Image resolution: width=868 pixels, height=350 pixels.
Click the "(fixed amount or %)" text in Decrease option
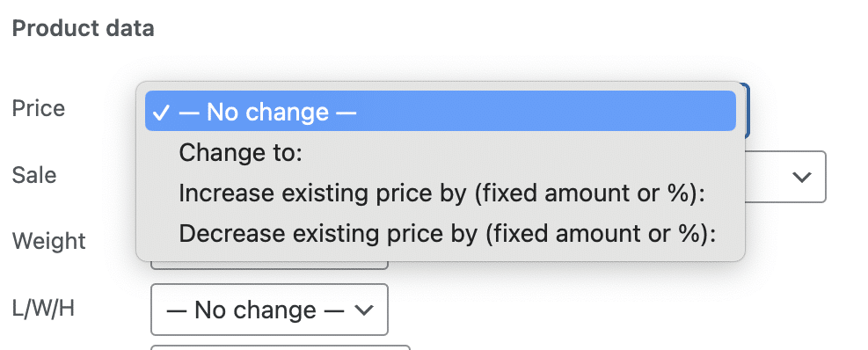[601, 234]
